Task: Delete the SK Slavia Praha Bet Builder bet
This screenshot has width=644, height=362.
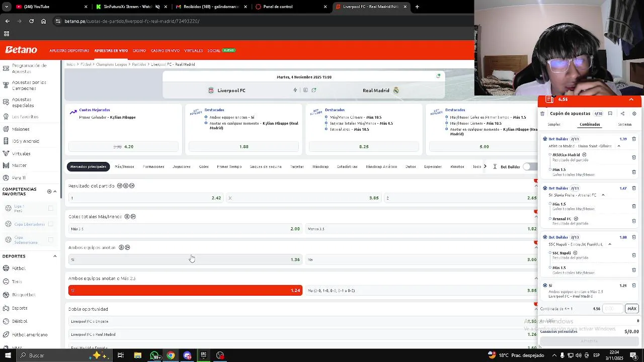Action: pos(634,188)
